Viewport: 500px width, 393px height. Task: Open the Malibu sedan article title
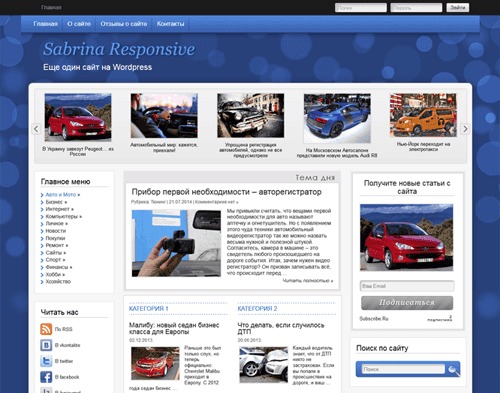pos(174,328)
